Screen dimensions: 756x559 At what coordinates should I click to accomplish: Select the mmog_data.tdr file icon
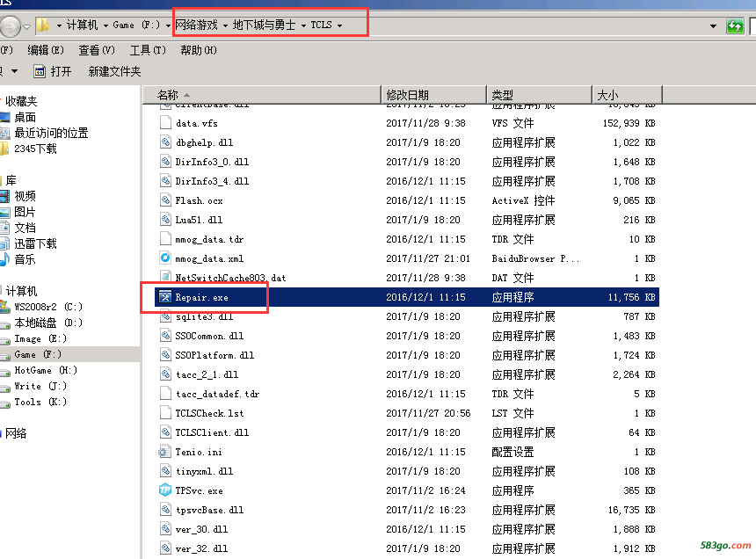click(165, 238)
